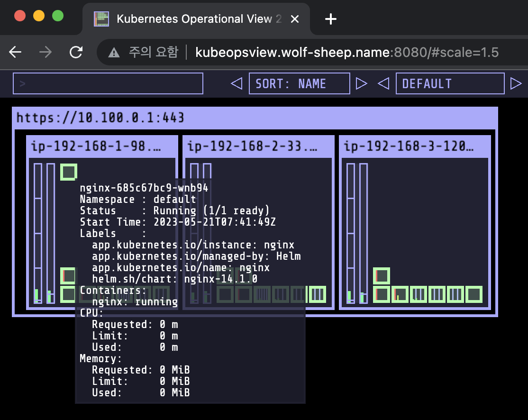Viewport: 528px width, 420px height.
Task: Click the top pod box in node ip-192-168-1-98
Action: click(69, 172)
